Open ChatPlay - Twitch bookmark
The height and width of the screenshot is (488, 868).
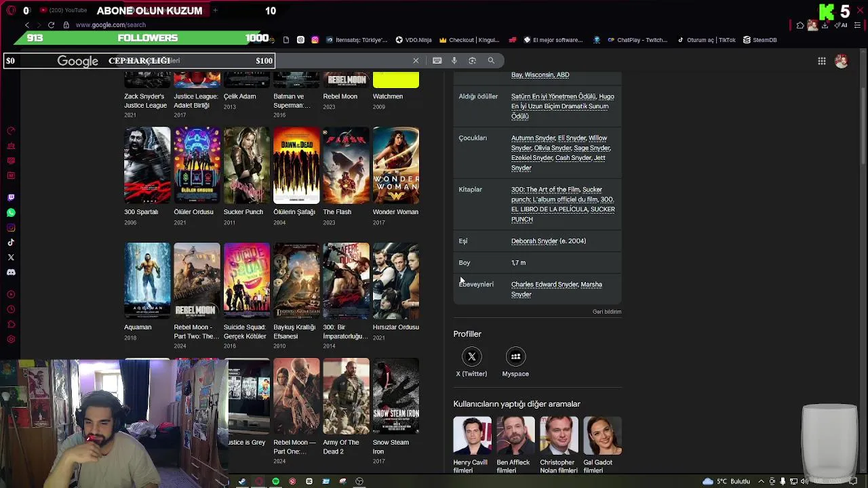637,40
